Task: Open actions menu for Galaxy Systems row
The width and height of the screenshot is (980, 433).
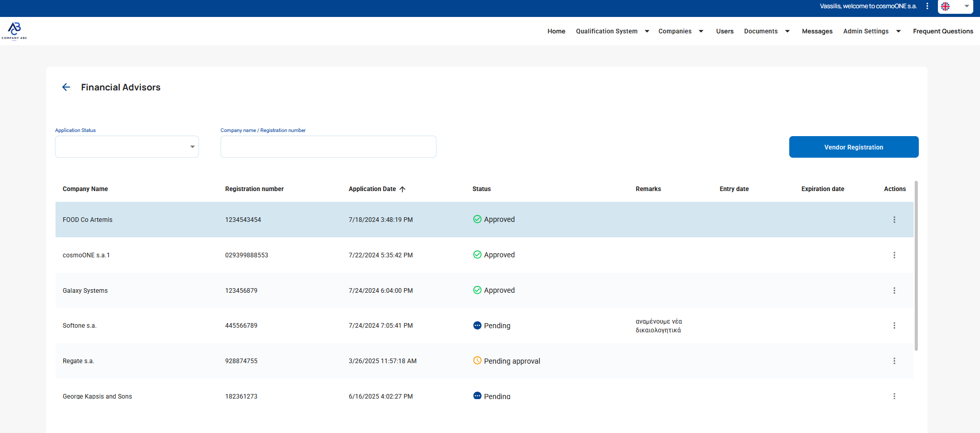Action: coord(894,291)
